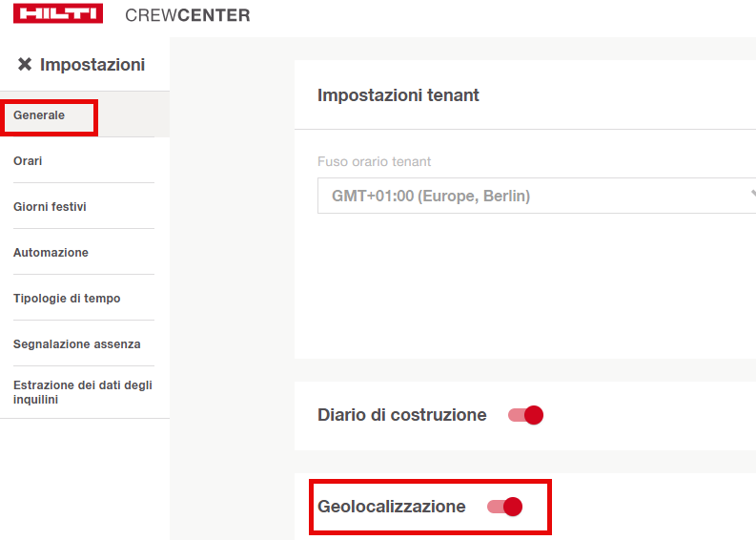Disable the Diario di costruzione toggle
Viewport: 756px width, 540px height.
point(525,415)
